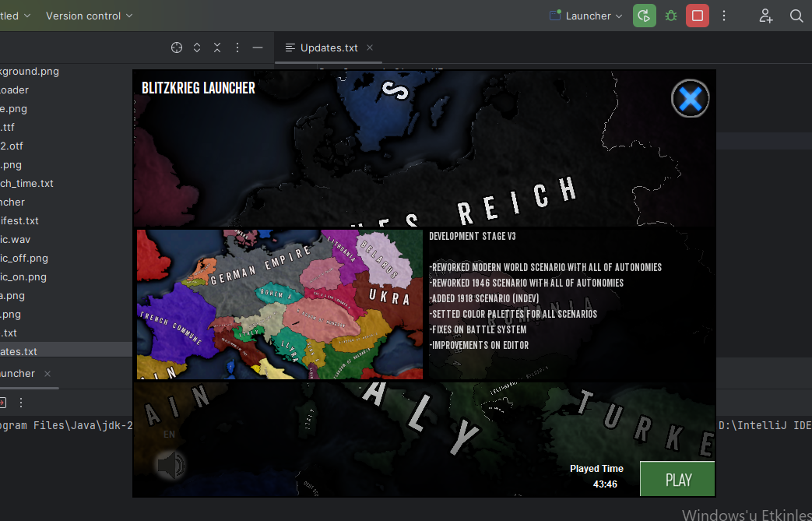
Task: Click the red rerun icon in the run panel
Action: tap(2, 403)
